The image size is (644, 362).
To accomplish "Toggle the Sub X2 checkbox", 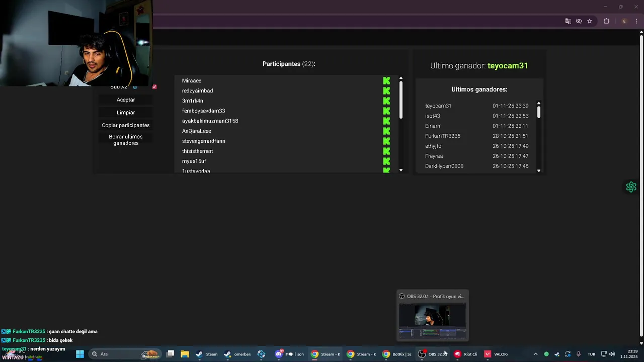I will (154, 86).
